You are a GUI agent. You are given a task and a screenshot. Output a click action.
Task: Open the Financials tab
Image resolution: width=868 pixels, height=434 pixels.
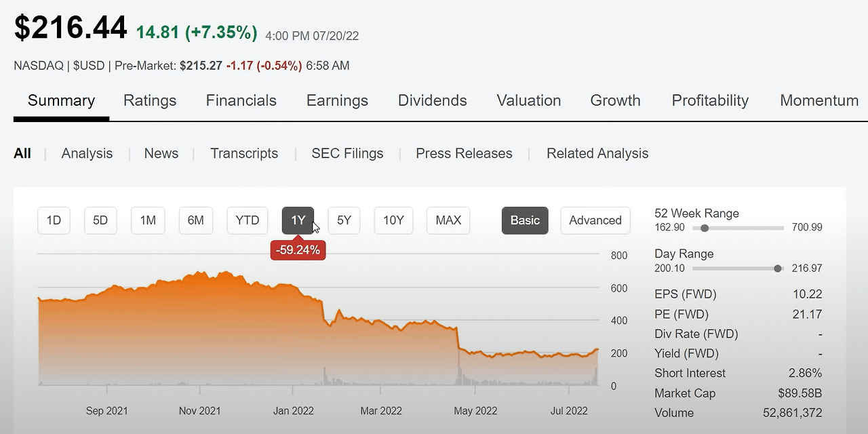pyautogui.click(x=241, y=100)
